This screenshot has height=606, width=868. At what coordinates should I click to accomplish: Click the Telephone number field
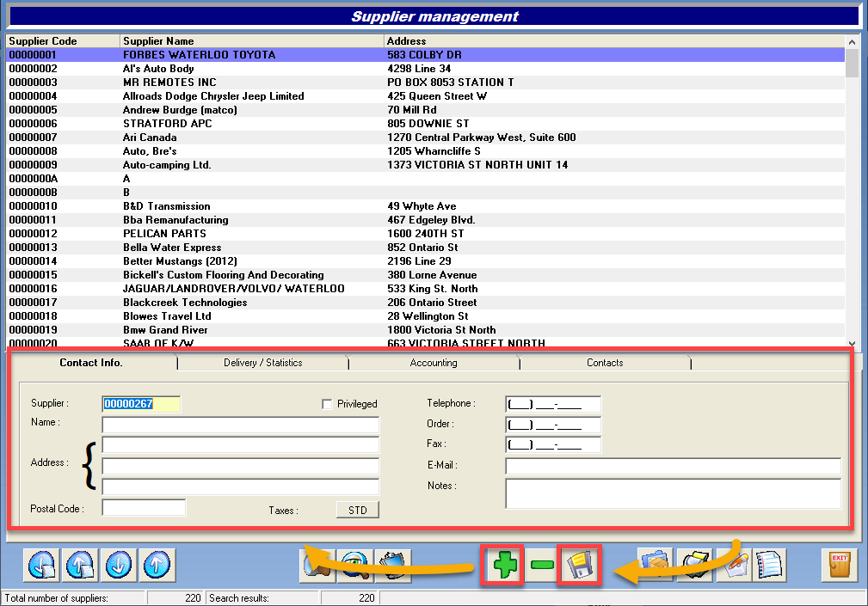click(553, 404)
